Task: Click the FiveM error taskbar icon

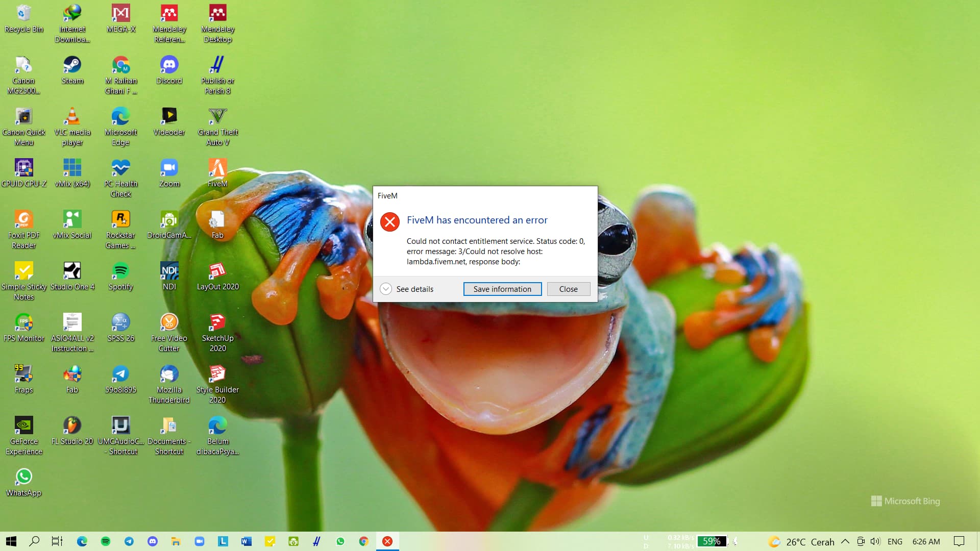Action: 387,541
